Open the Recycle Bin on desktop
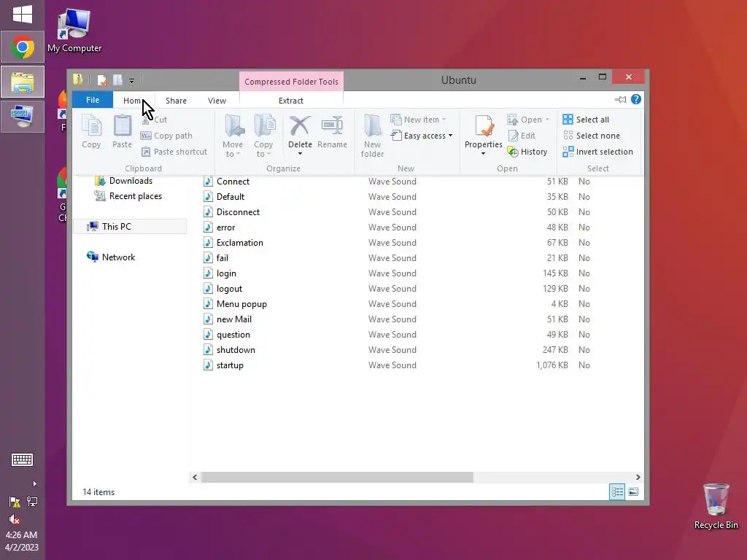 coord(716,506)
